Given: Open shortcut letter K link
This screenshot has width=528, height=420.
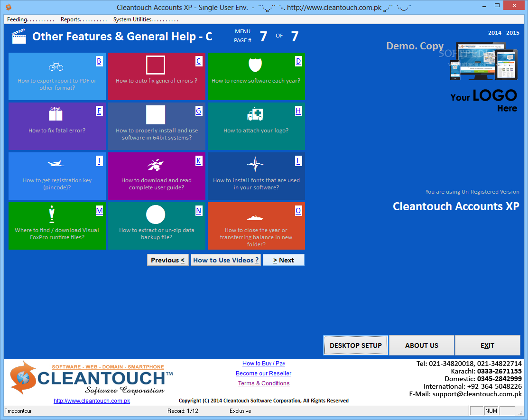Looking at the screenshot, I should point(199,161).
